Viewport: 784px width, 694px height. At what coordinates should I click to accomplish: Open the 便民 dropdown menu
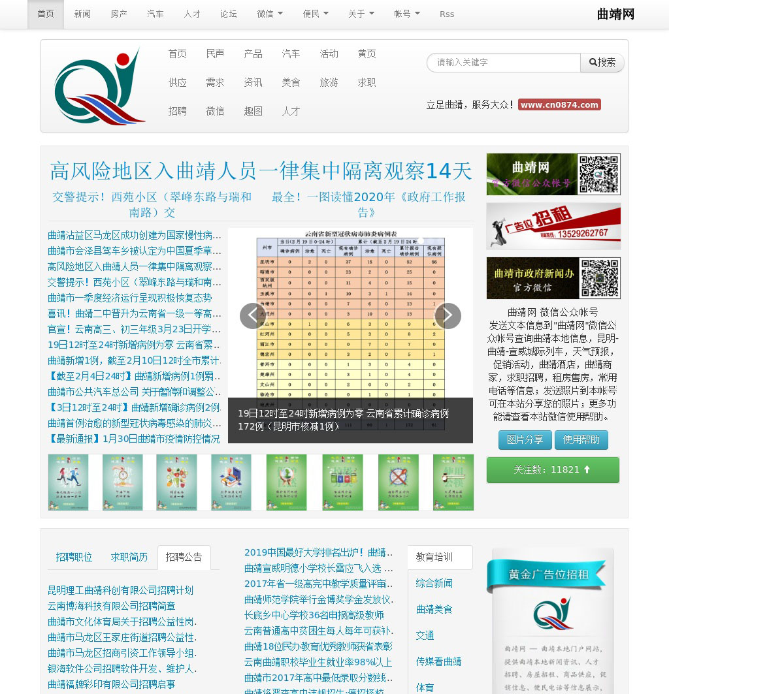(x=316, y=14)
